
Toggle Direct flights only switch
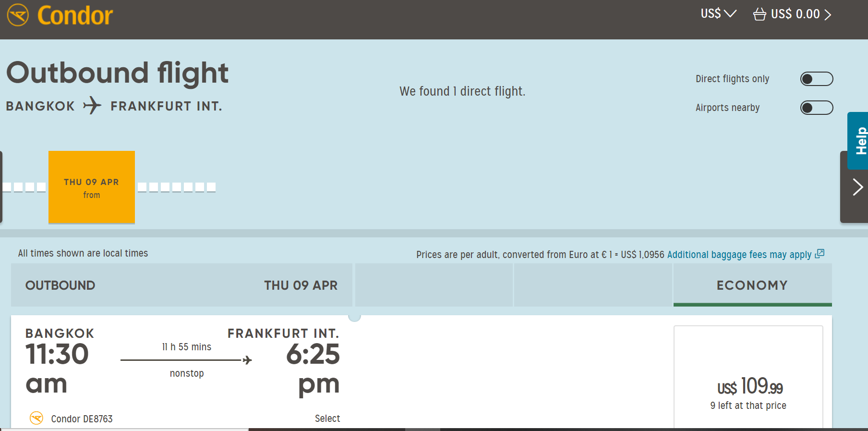pyautogui.click(x=817, y=79)
